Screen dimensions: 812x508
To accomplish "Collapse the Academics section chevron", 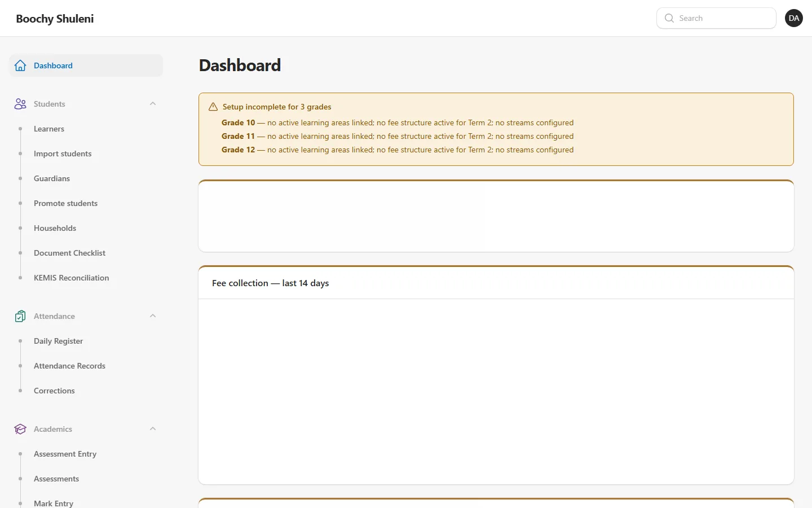I will tap(153, 429).
